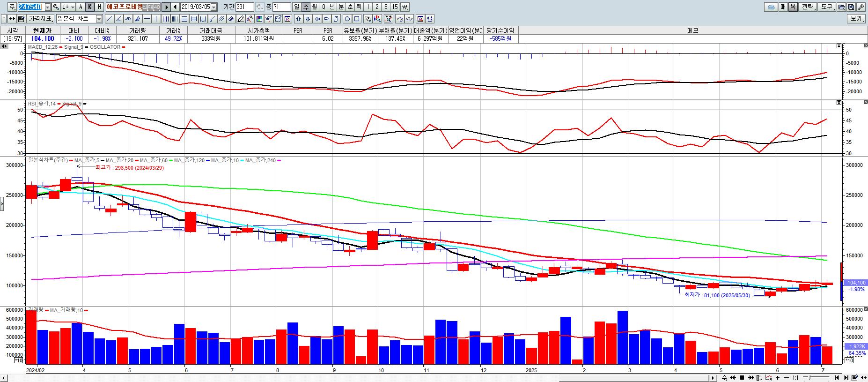
Task: Select the rectangle shape drawing tool
Action: click(x=356, y=19)
